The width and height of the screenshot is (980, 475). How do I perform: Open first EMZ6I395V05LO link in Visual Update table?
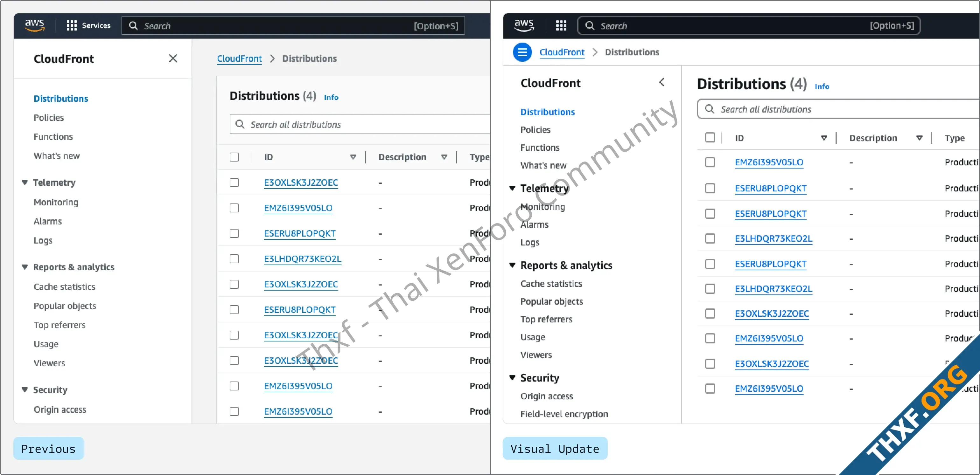pos(769,162)
